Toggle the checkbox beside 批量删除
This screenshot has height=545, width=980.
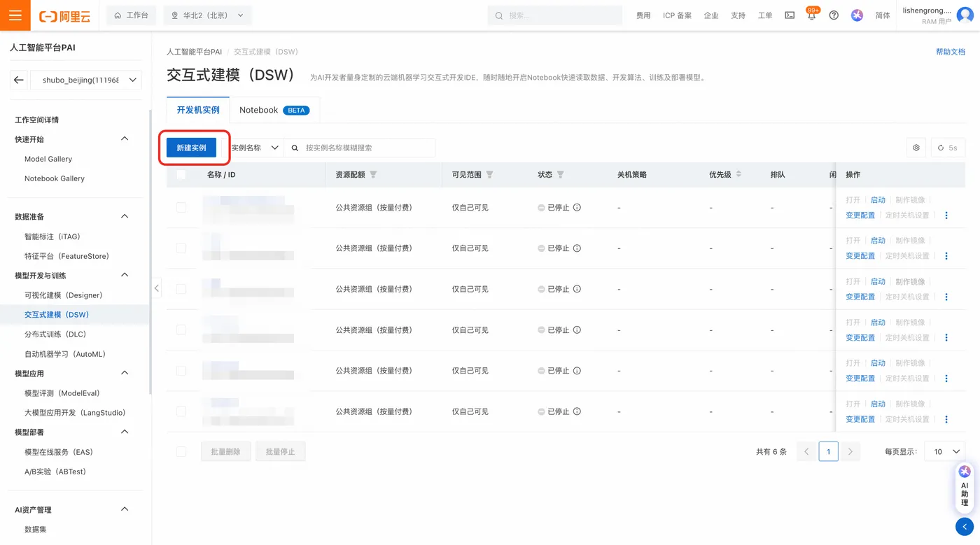[181, 452]
